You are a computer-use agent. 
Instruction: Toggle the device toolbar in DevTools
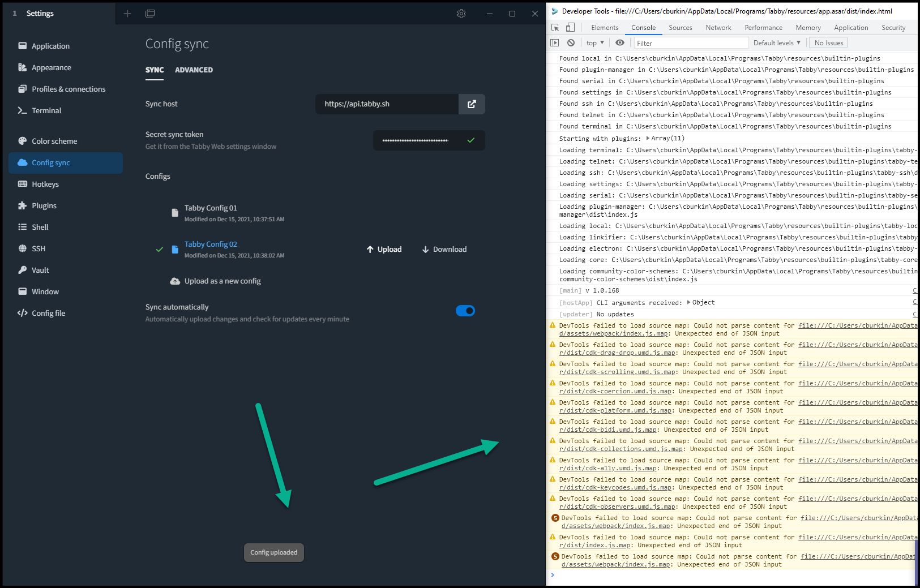click(x=570, y=27)
